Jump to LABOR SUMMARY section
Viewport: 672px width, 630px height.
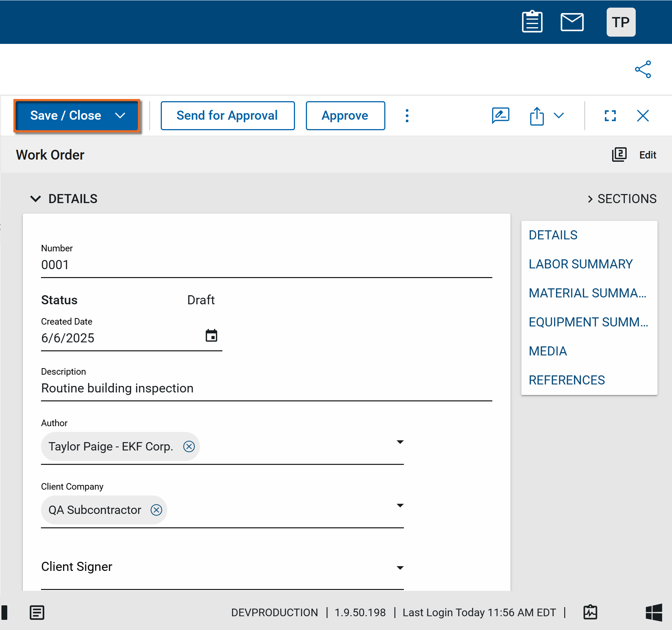click(581, 264)
